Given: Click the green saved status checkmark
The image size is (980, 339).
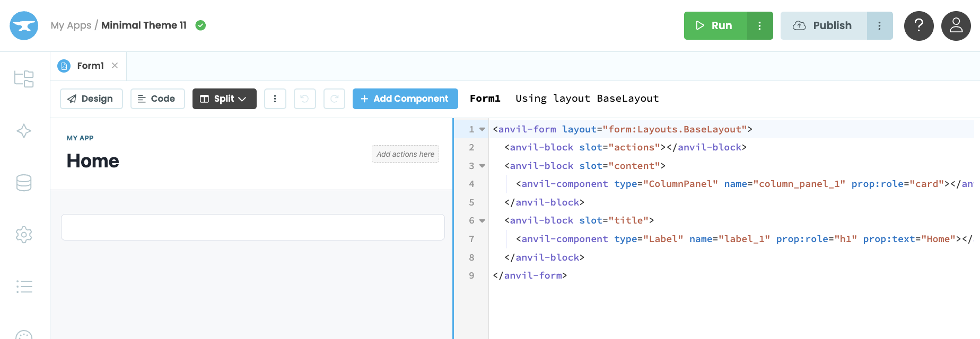Looking at the screenshot, I should coord(200,25).
